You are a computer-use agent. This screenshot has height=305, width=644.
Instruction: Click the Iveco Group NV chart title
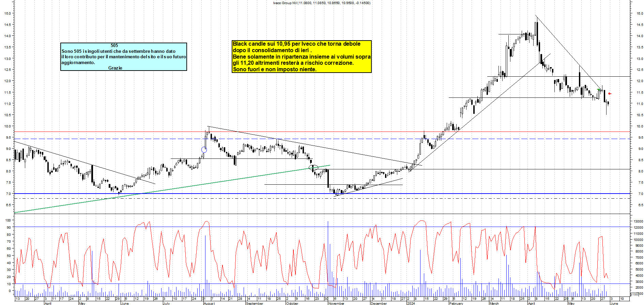pos(322,3)
